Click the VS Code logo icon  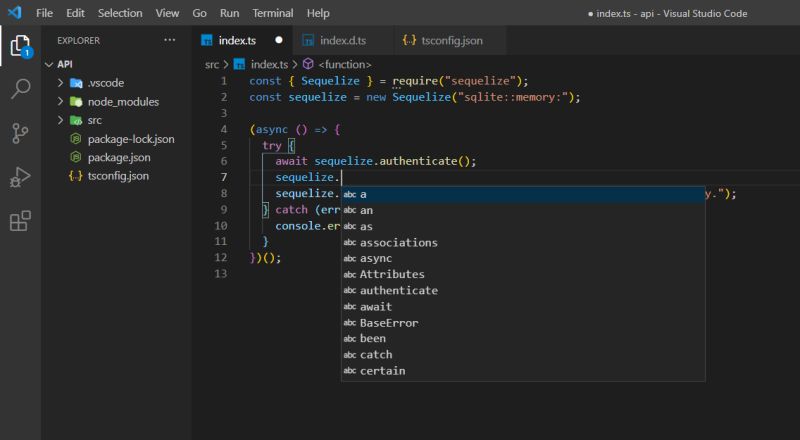point(15,12)
